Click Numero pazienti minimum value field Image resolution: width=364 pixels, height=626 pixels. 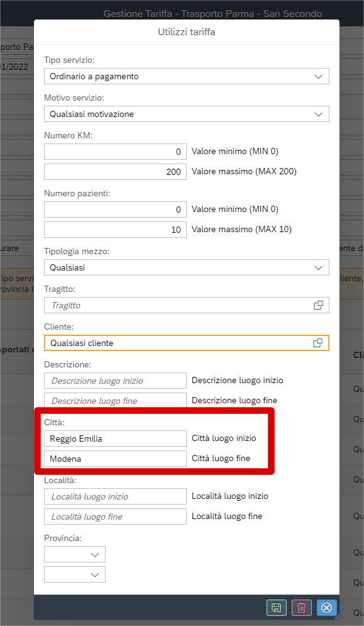point(115,210)
